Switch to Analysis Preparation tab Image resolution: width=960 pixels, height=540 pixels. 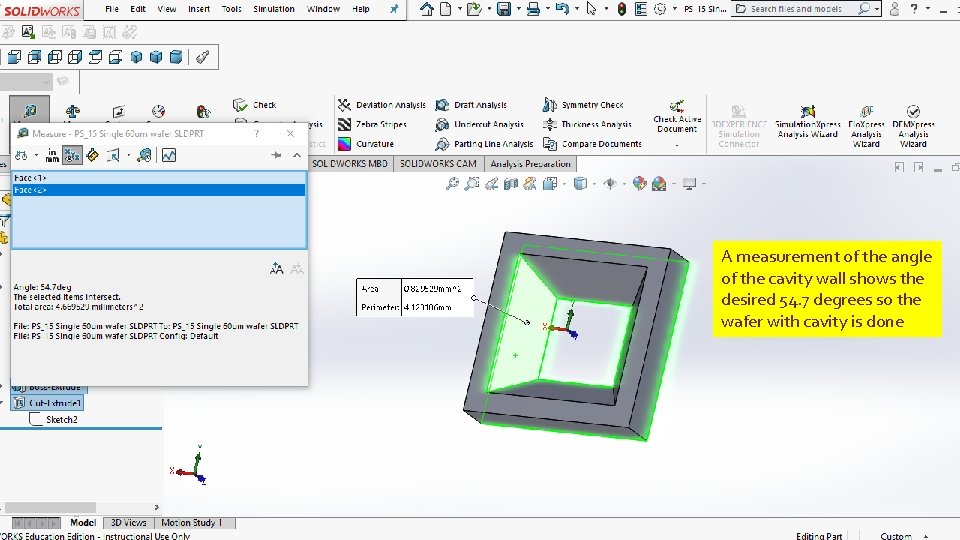point(530,163)
